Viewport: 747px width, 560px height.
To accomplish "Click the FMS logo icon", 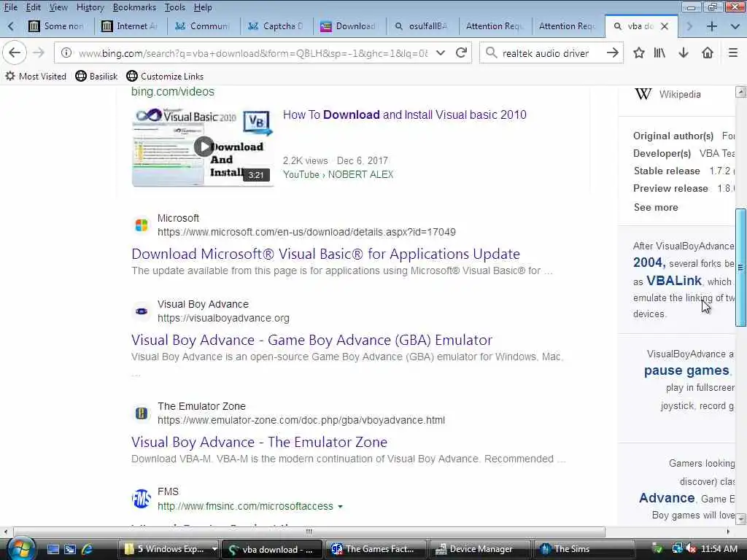I will 142,499.
